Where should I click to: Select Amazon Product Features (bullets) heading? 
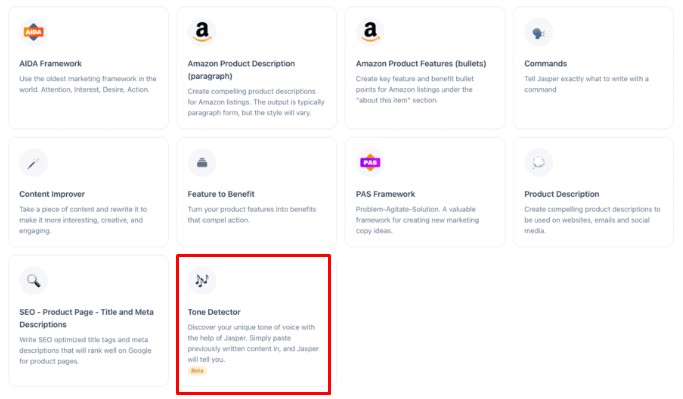click(421, 64)
